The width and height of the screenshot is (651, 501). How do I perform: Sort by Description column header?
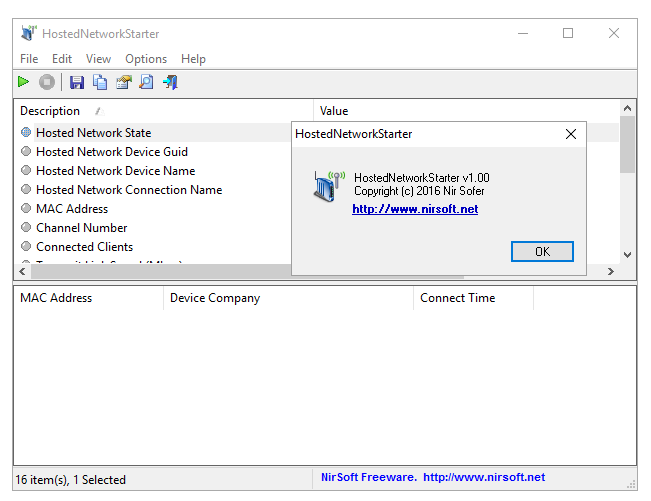pos(164,111)
